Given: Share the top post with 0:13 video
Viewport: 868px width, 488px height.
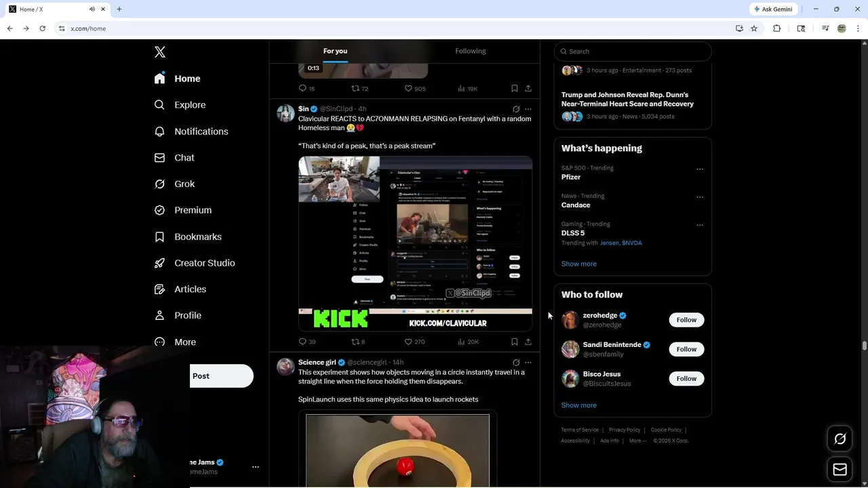Looking at the screenshot, I should pos(528,88).
